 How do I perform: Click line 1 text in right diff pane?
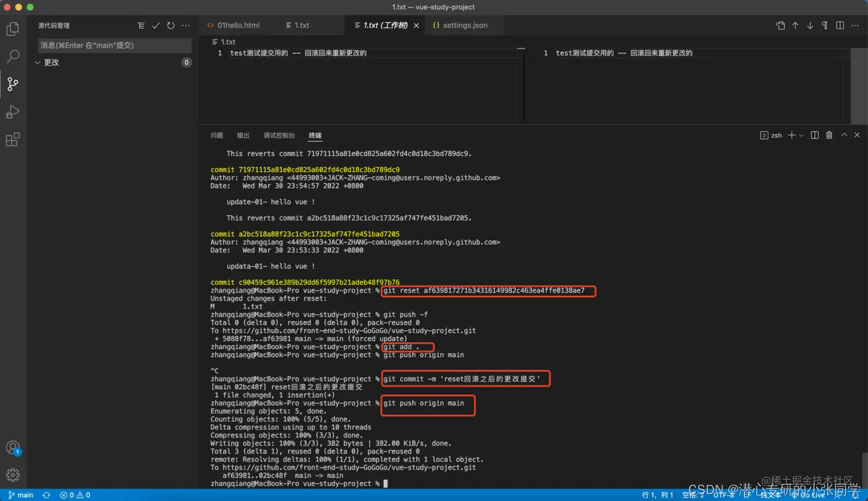[624, 53]
